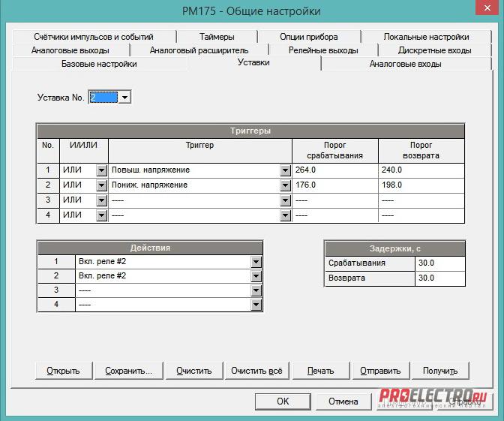Confirm with the OK button
This screenshot has height=421, width=504.
282,401
